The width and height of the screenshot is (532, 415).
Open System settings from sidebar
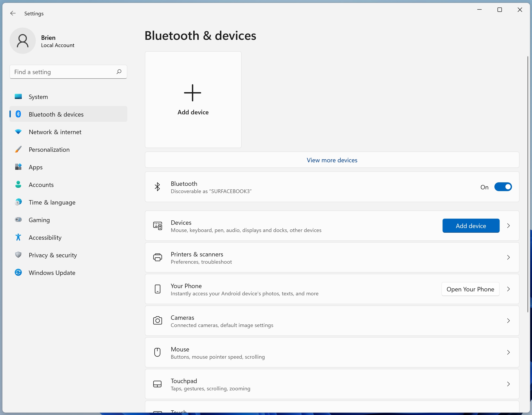click(38, 97)
